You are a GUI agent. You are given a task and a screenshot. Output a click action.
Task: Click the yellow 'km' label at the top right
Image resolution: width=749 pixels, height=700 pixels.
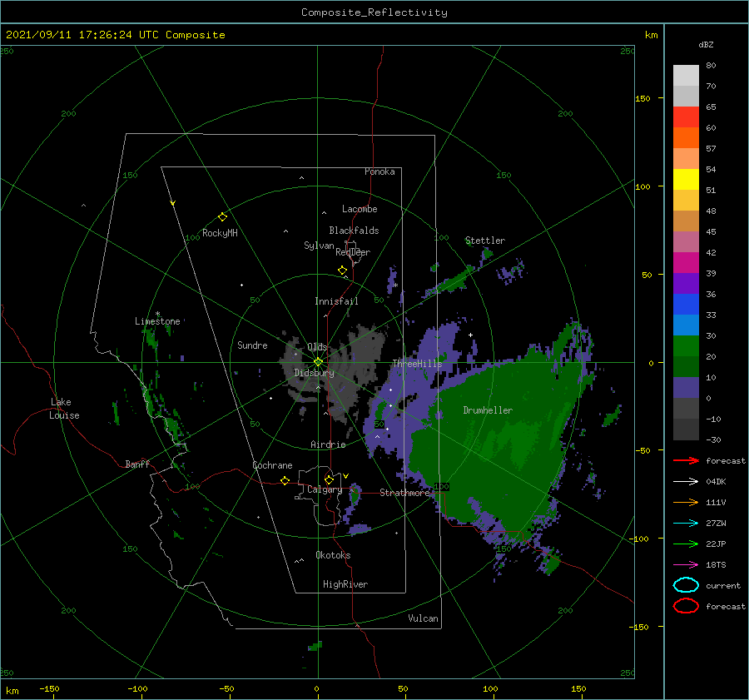[651, 35]
